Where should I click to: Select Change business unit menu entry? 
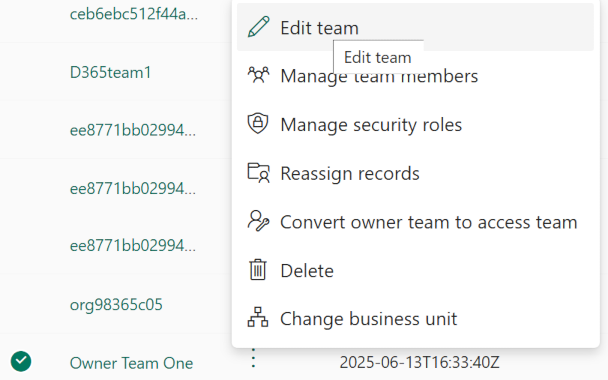tap(415, 319)
